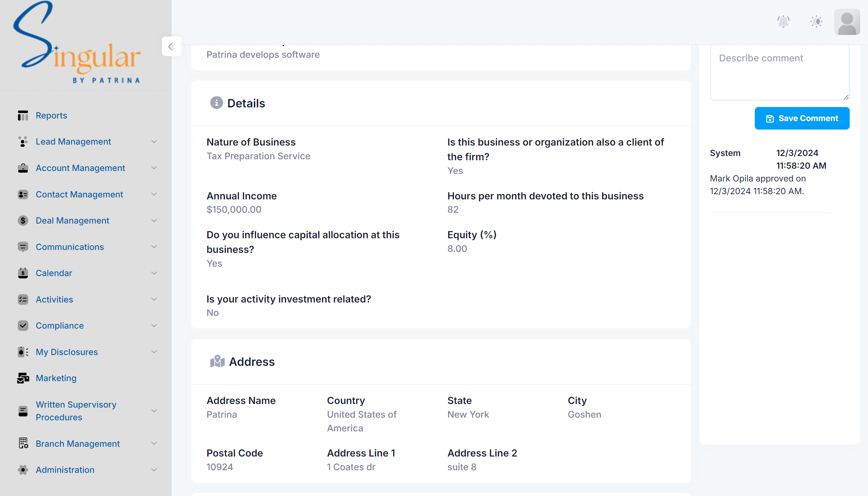Screen dimensions: 868x496
Task: Open the user profile avatar
Action: (847, 22)
